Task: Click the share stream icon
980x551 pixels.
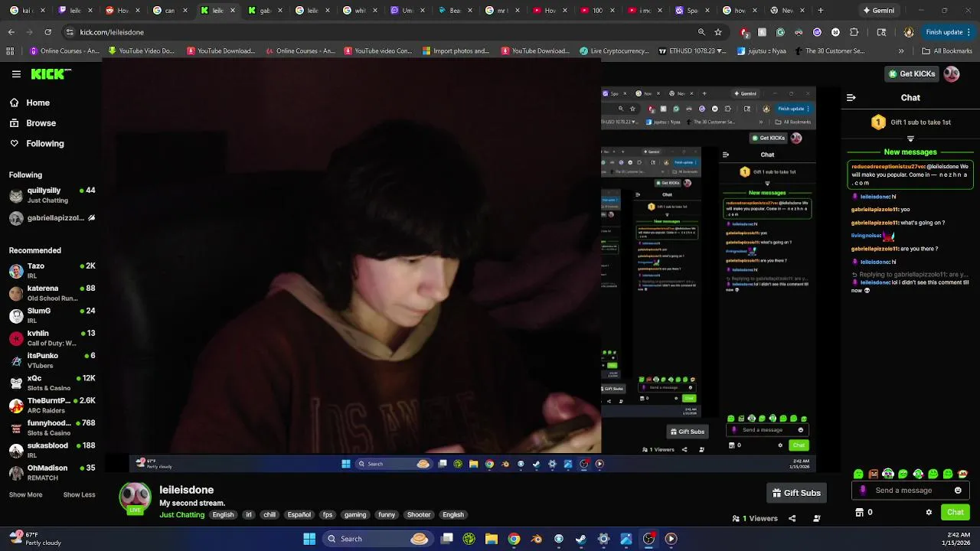Action: click(x=792, y=518)
